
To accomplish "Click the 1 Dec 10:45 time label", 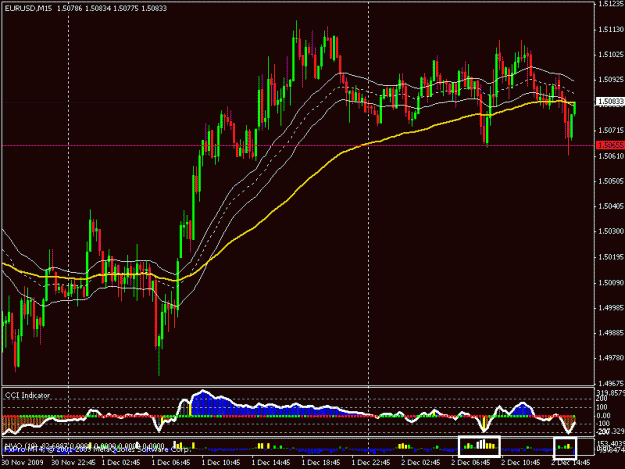I will tap(223, 463).
